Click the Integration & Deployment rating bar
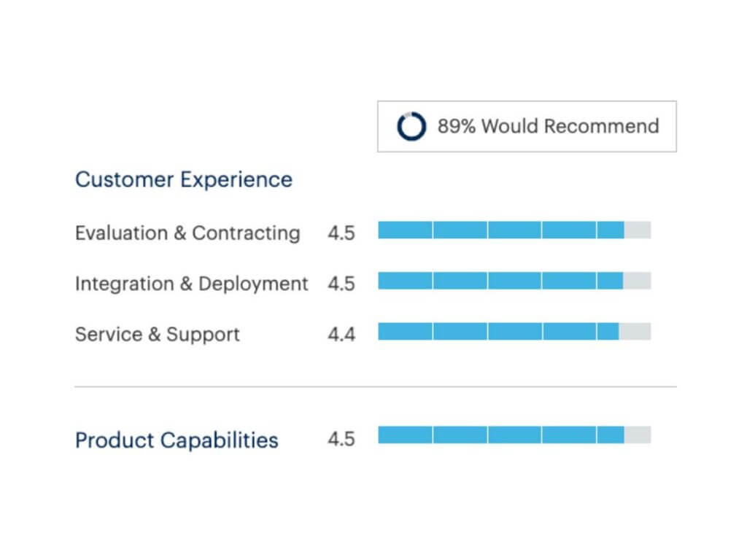The image size is (747, 560). tap(514, 281)
